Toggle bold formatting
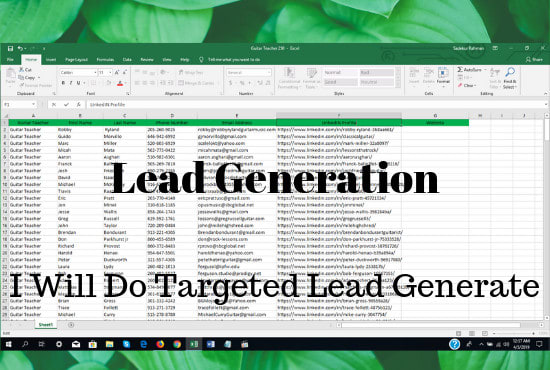 click(63, 83)
